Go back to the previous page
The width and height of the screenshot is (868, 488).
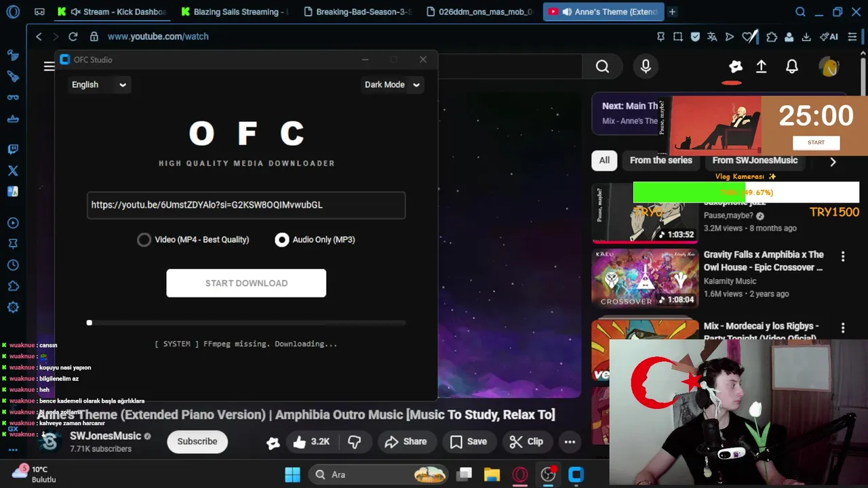pyautogui.click(x=39, y=37)
